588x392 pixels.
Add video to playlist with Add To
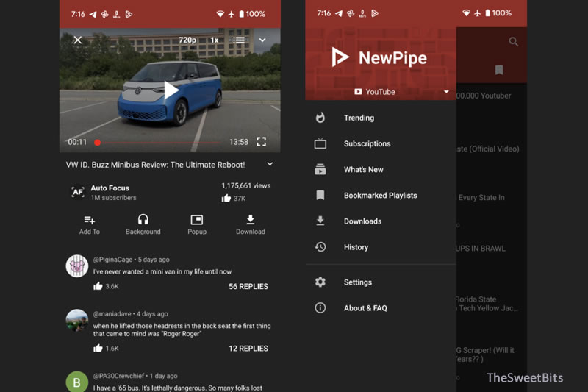tap(89, 225)
